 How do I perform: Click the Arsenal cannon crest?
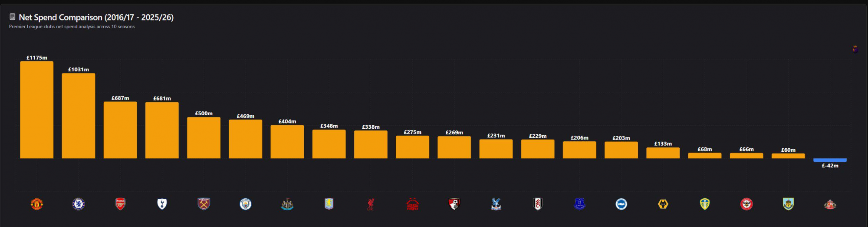(x=120, y=204)
